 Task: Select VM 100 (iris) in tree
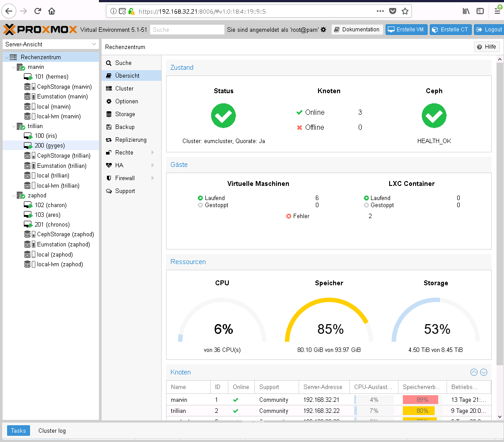coord(45,136)
